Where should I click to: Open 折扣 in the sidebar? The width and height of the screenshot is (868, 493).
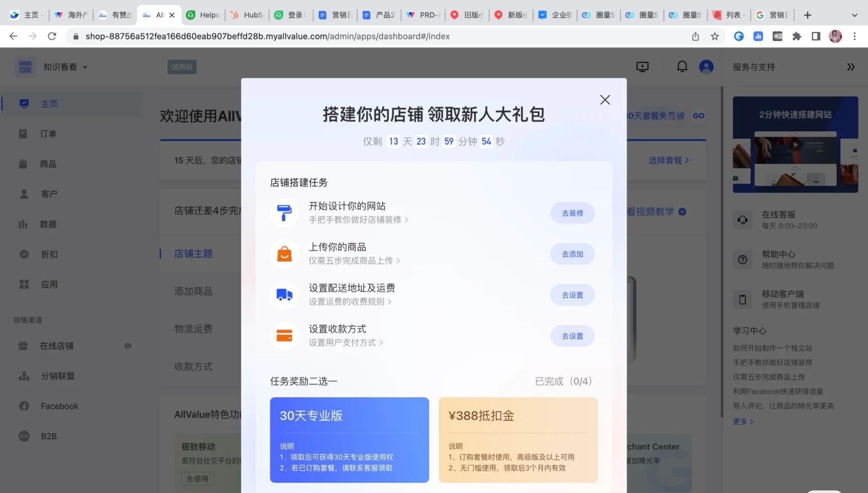(49, 255)
